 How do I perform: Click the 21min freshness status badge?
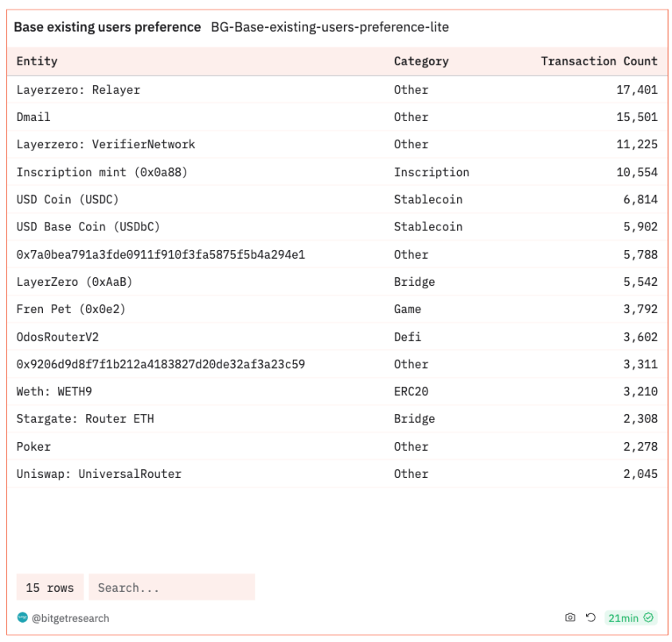pos(630,617)
